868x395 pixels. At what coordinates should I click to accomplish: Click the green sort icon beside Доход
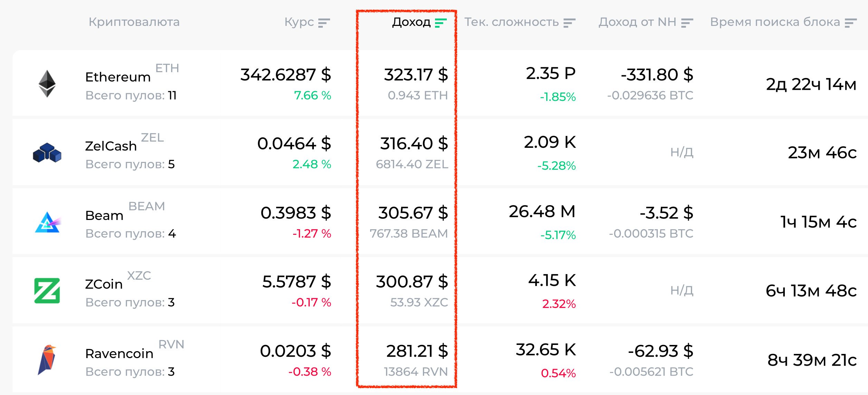(441, 23)
